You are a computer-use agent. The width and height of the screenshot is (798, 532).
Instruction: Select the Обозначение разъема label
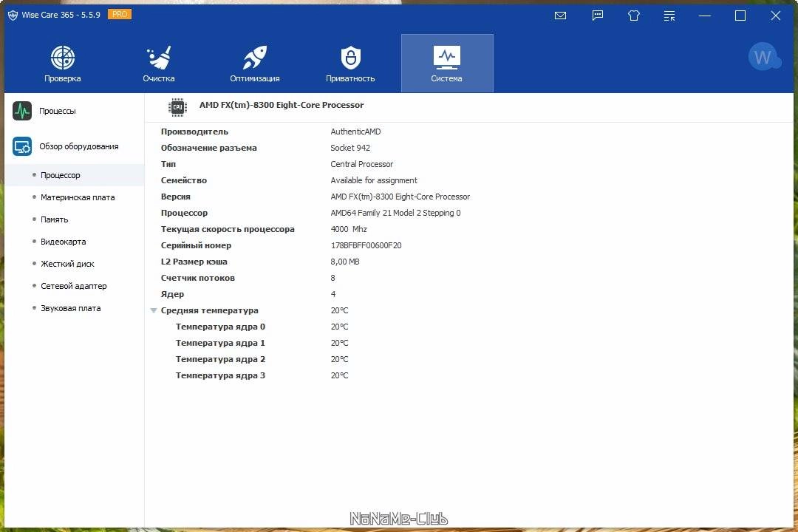[x=208, y=148]
